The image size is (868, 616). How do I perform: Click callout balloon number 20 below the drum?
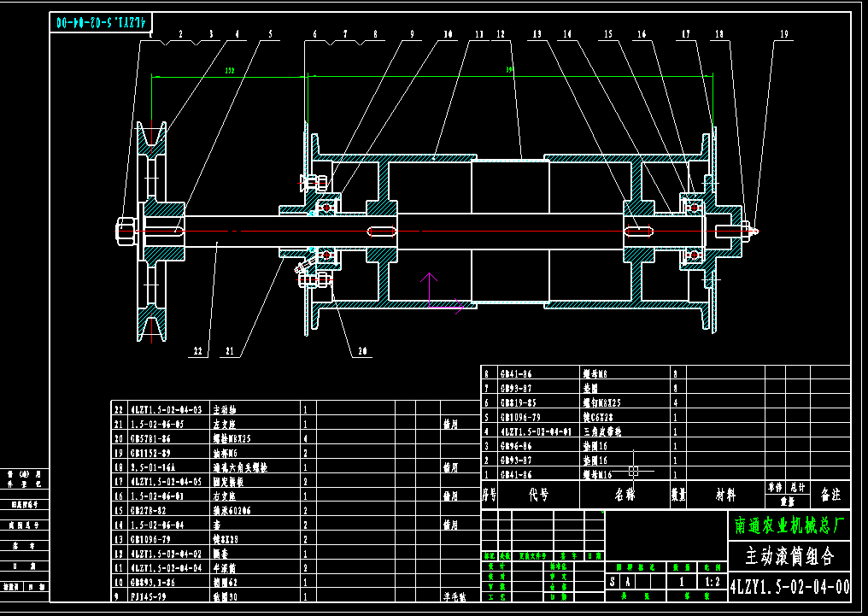tap(362, 351)
